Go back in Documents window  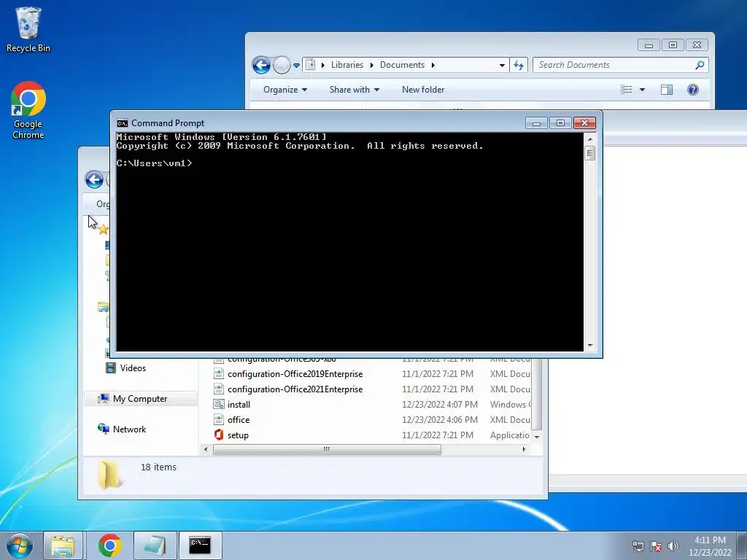[261, 65]
